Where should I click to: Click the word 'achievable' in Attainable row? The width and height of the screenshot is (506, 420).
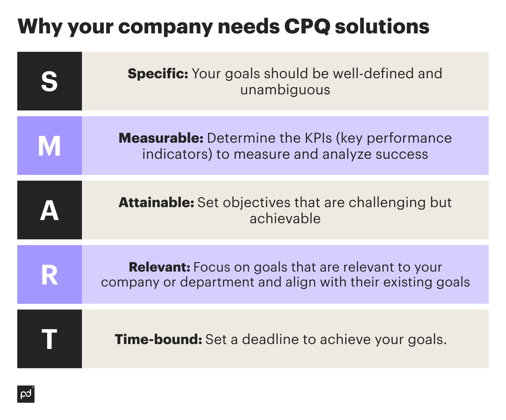click(285, 219)
